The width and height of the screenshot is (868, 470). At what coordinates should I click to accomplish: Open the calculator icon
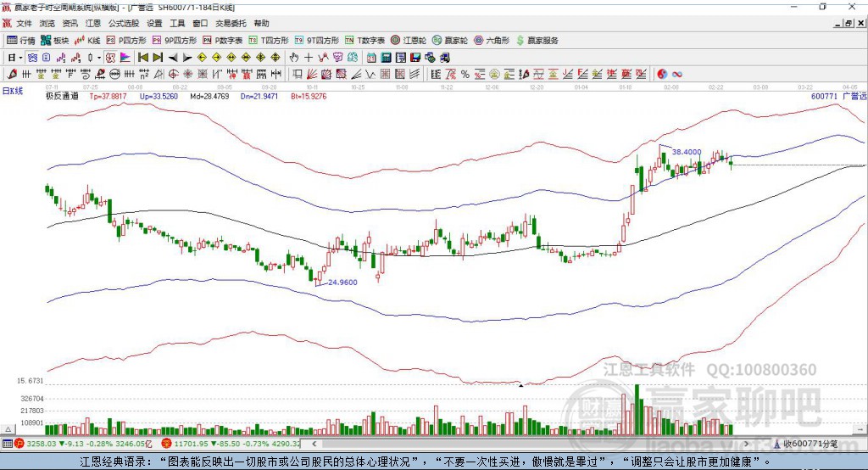(x=386, y=58)
